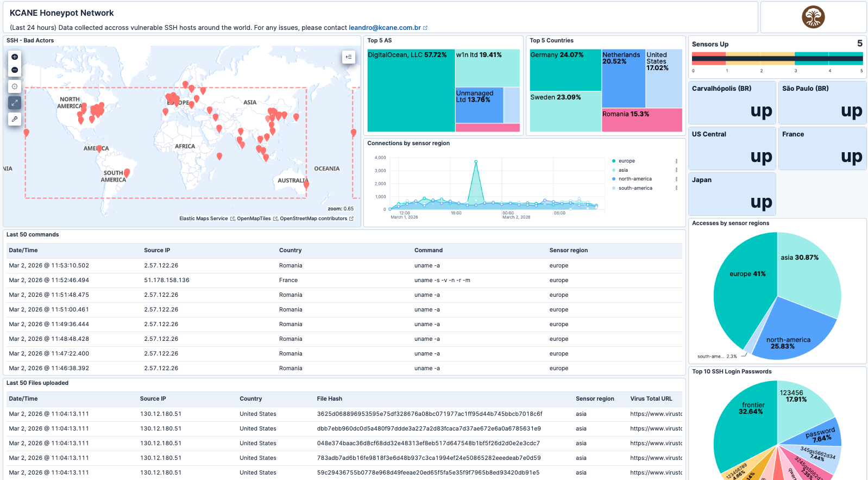Image resolution: width=868 pixels, height=480 pixels.
Task: Toggle full screen map arrows icon
Action: point(15,102)
